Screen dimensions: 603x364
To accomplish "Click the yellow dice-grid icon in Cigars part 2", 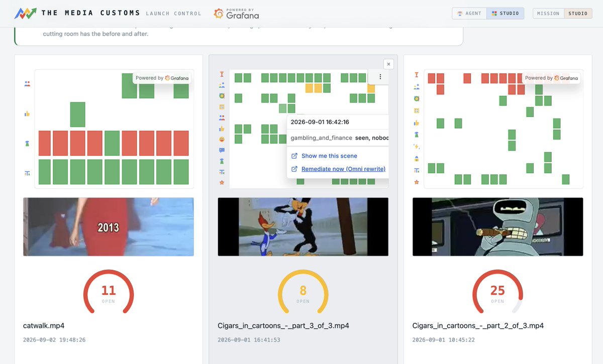I will click(x=416, y=110).
